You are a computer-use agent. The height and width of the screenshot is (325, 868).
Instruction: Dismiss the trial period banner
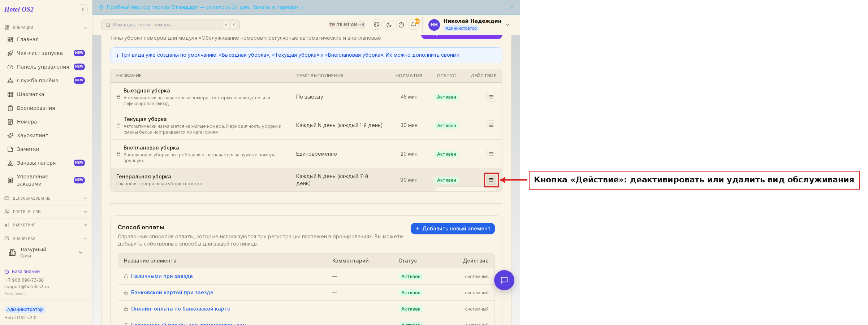coord(512,7)
